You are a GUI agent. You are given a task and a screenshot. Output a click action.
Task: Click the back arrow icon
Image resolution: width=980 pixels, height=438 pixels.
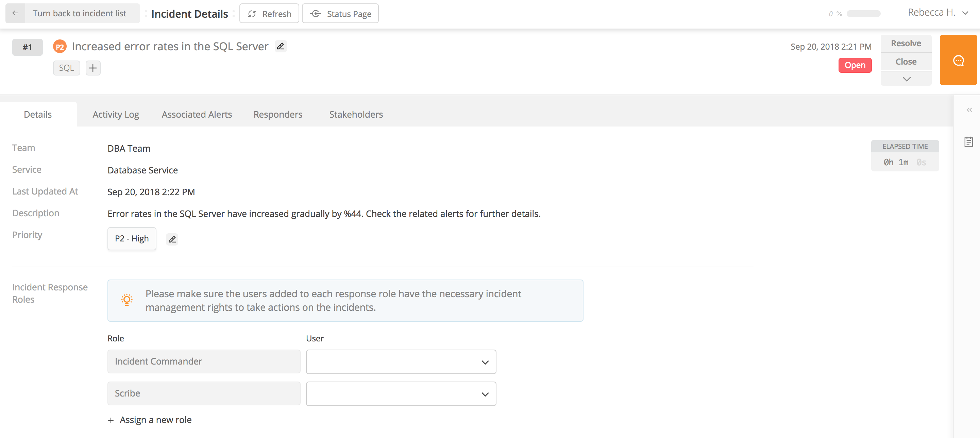[x=15, y=13]
